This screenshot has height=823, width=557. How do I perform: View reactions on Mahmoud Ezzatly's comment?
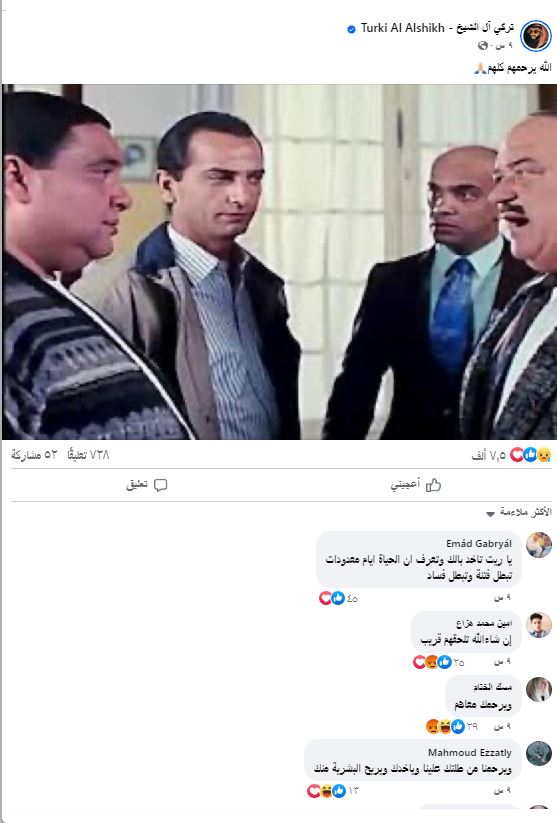tap(333, 790)
